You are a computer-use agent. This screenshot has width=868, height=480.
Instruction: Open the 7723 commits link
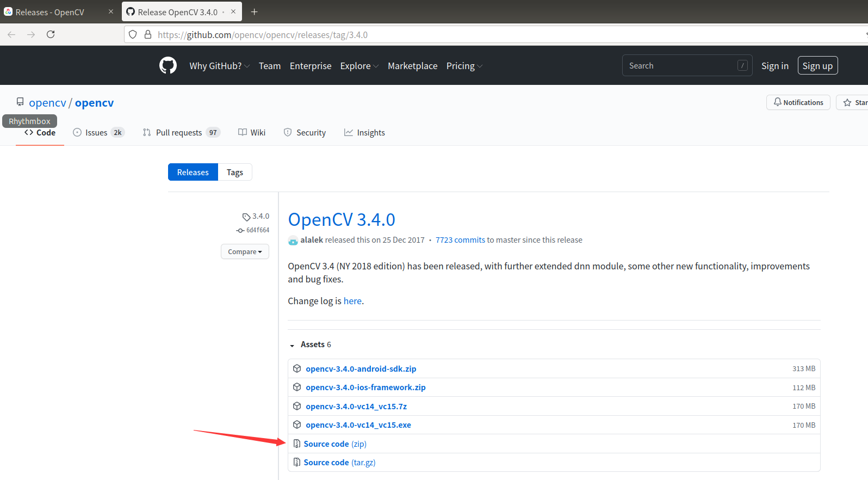click(460, 240)
